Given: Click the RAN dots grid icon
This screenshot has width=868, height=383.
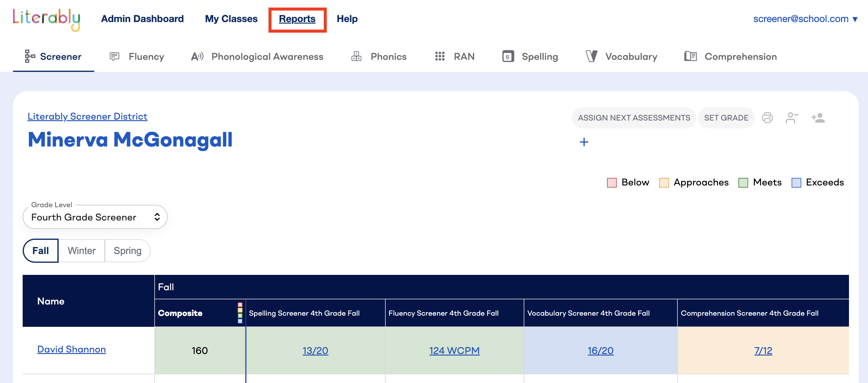Looking at the screenshot, I should [440, 56].
